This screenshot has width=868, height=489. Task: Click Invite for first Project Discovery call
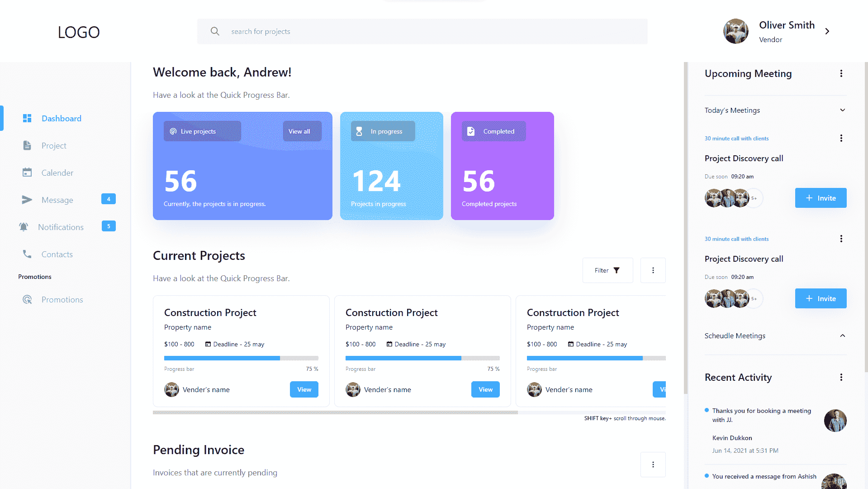(821, 198)
